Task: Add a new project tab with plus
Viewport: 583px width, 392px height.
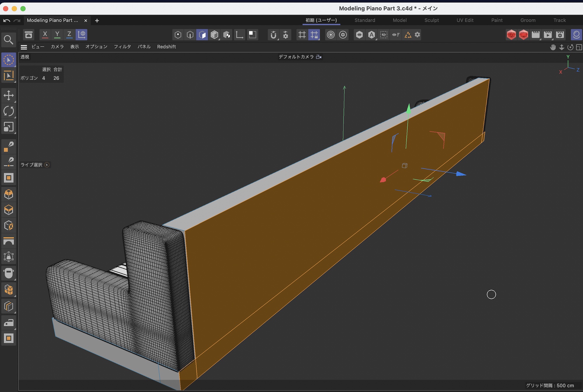Action: [97, 20]
